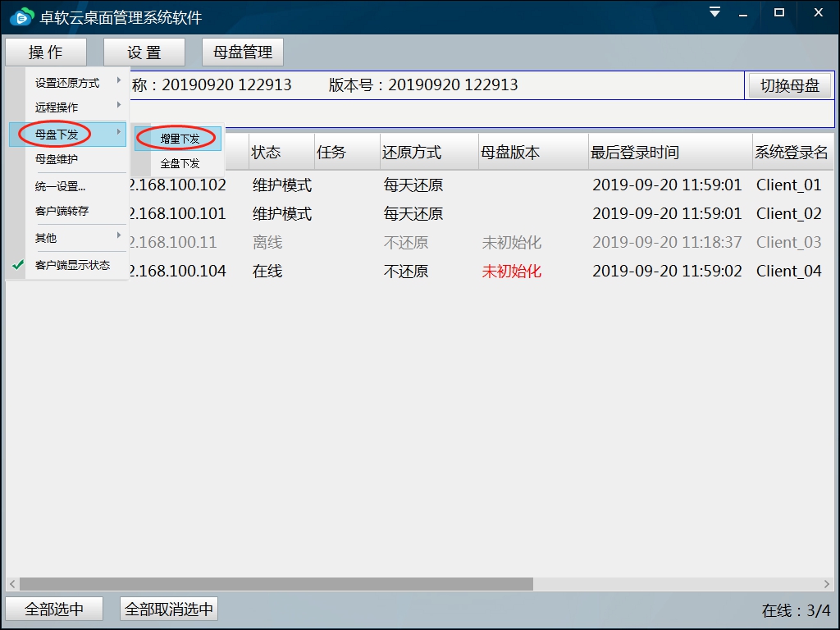The height and width of the screenshot is (630, 840).
Task: Choose 母盘维护 in the operations menu
Action: 57,159
